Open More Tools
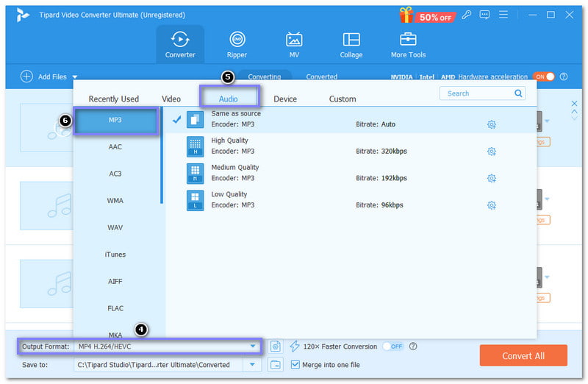Viewport: 588px width, 384px height. pos(408,44)
